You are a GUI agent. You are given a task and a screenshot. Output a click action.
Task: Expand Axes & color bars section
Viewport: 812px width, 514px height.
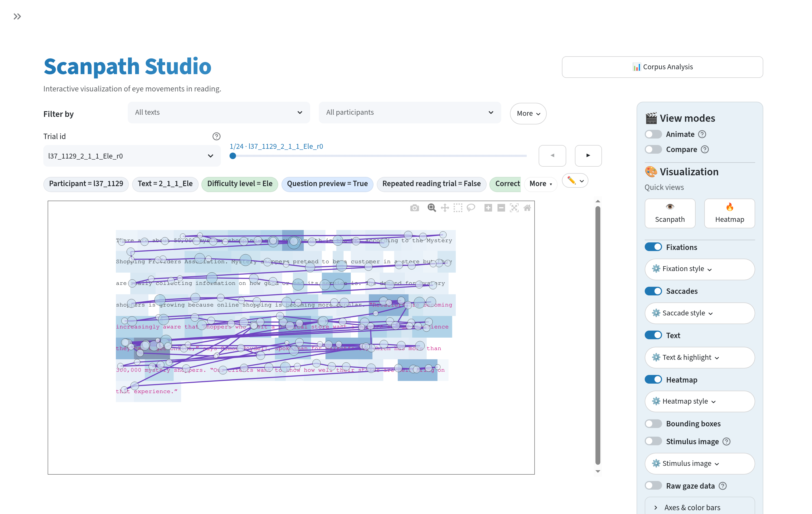coord(699,507)
